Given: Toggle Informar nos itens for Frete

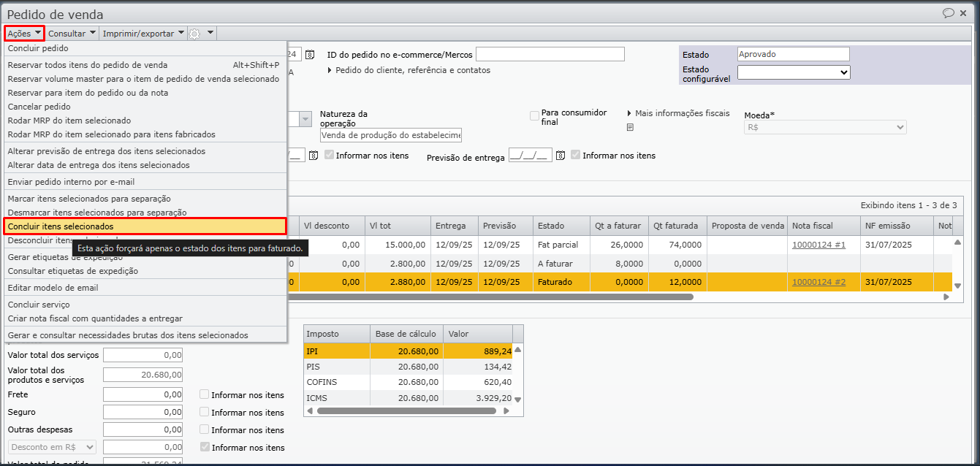Looking at the screenshot, I should coord(205,394).
